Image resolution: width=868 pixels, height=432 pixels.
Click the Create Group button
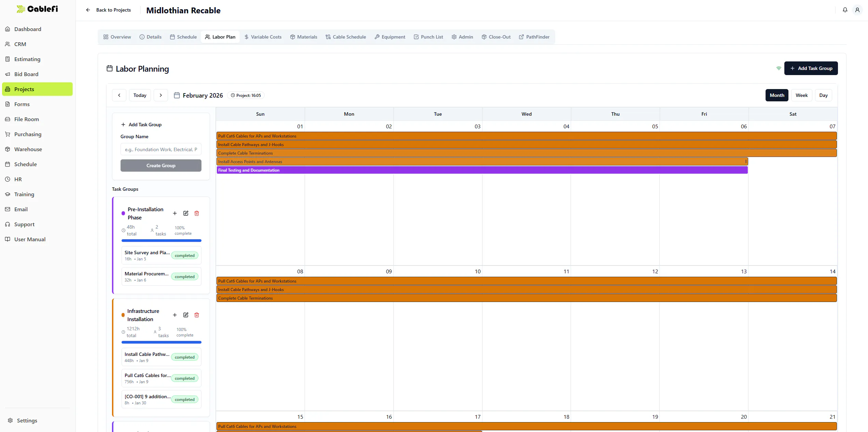tap(161, 165)
